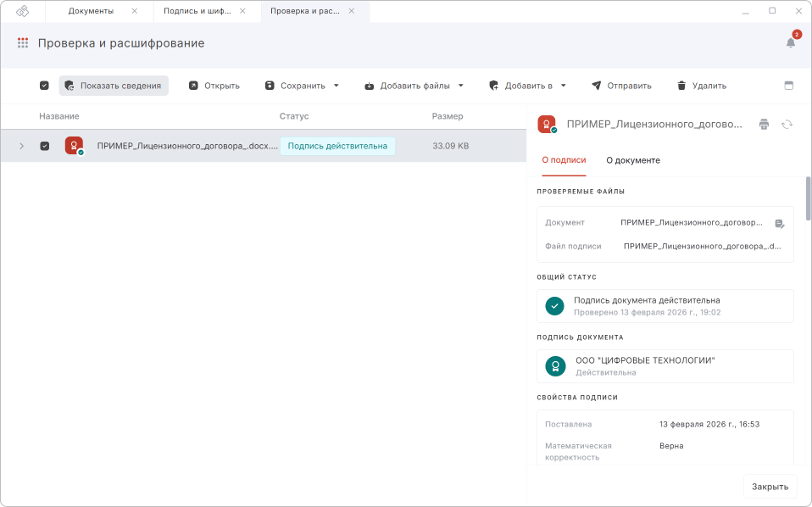Click the notification bell icon
The image size is (812, 507).
click(790, 43)
